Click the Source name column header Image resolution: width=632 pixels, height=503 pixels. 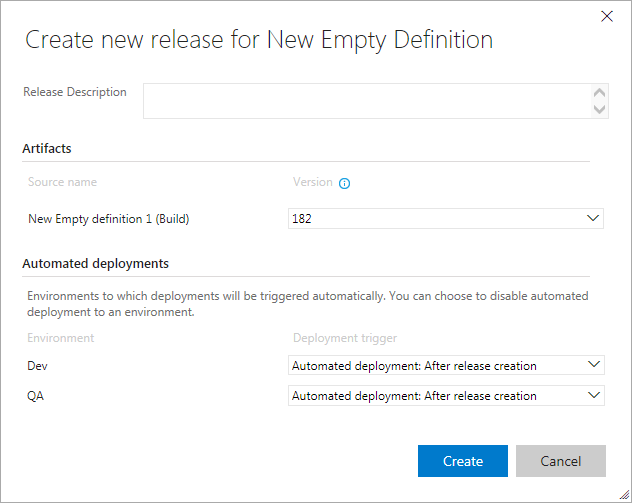click(62, 183)
